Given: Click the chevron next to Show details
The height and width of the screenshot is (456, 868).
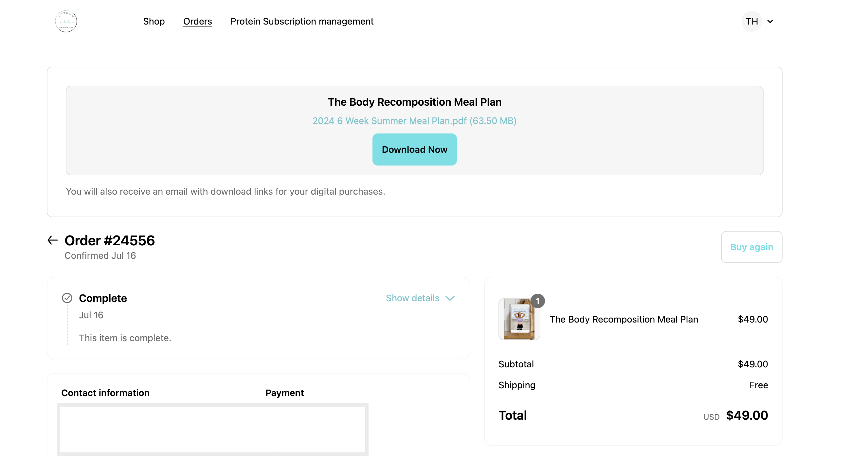Looking at the screenshot, I should [450, 298].
